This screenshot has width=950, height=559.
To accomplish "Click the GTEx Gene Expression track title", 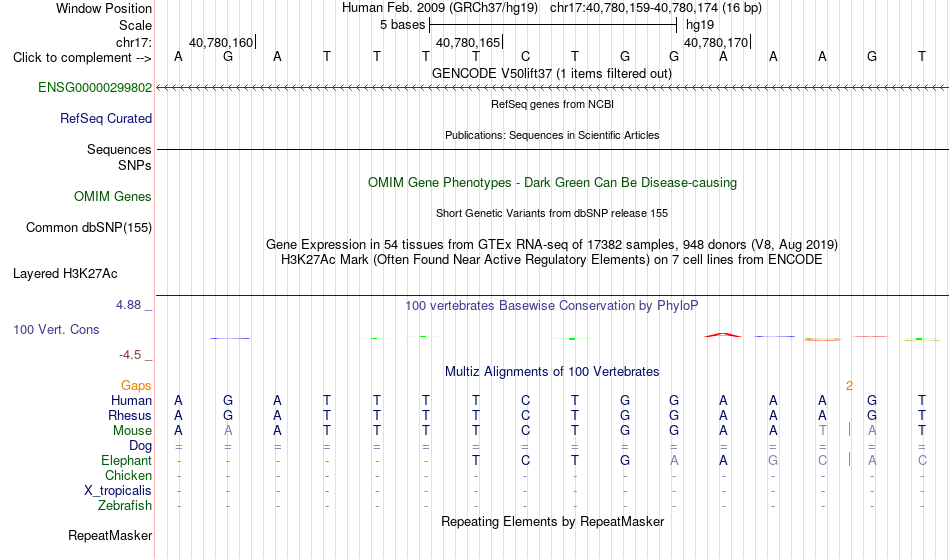I will 552,245.
